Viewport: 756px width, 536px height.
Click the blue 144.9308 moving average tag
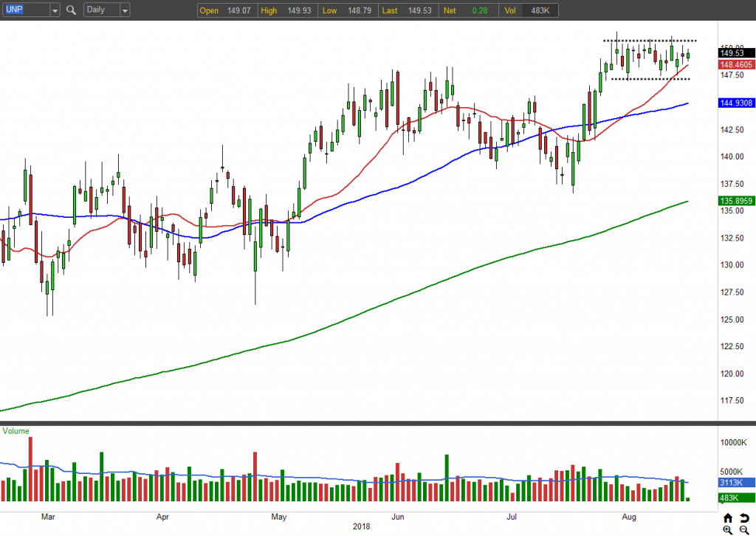(x=736, y=103)
